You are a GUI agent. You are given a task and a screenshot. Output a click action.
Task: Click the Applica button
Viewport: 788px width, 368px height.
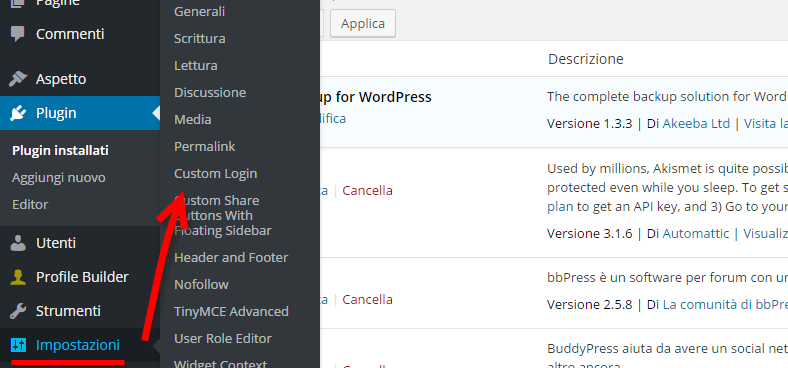click(363, 24)
